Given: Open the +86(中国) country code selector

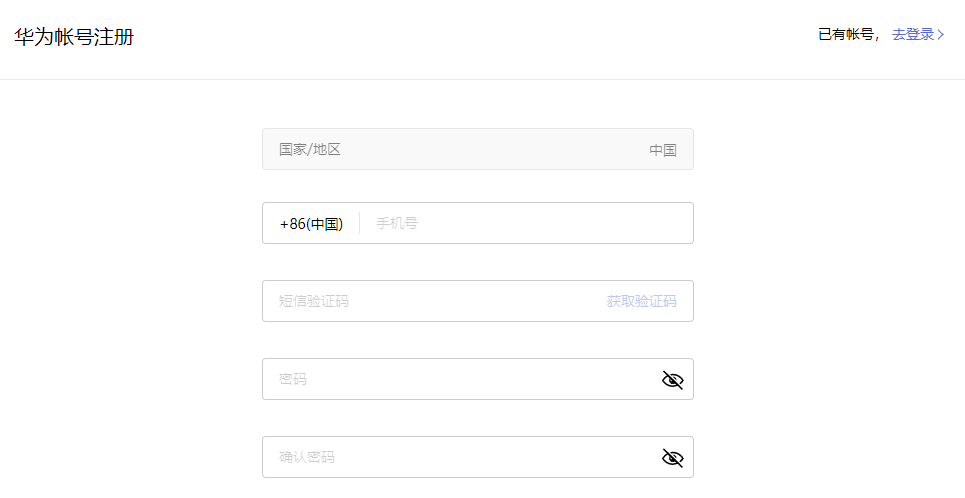Looking at the screenshot, I should 311,224.
